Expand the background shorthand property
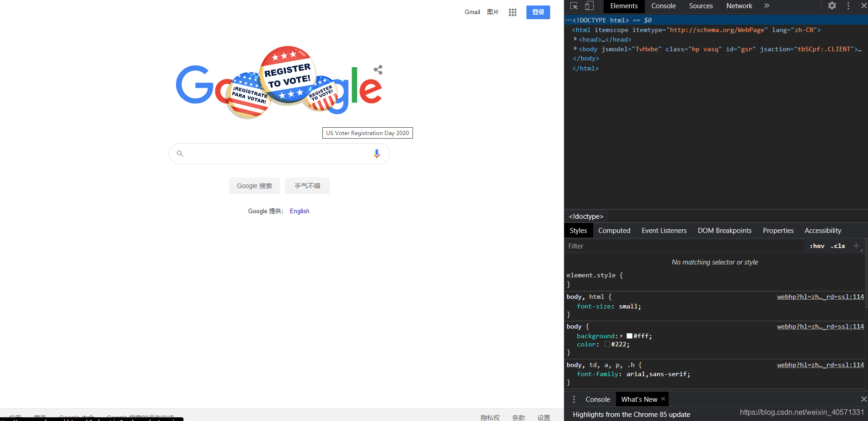This screenshot has width=868, height=421. tap(622, 336)
